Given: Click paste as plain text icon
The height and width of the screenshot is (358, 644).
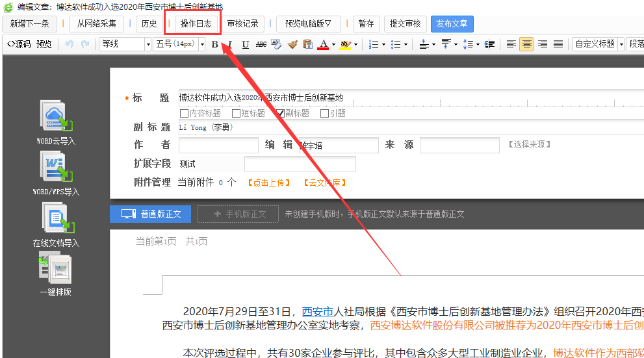Looking at the screenshot, I should tap(307, 44).
